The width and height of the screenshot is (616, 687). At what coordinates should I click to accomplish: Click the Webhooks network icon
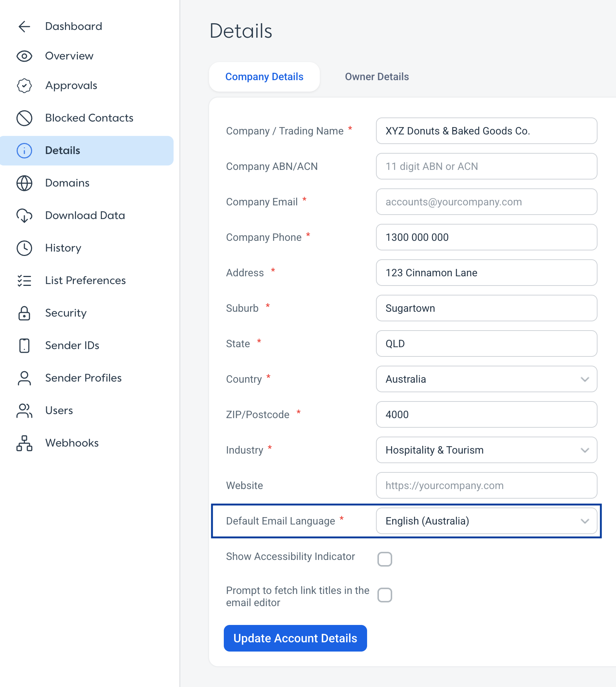[24, 443]
